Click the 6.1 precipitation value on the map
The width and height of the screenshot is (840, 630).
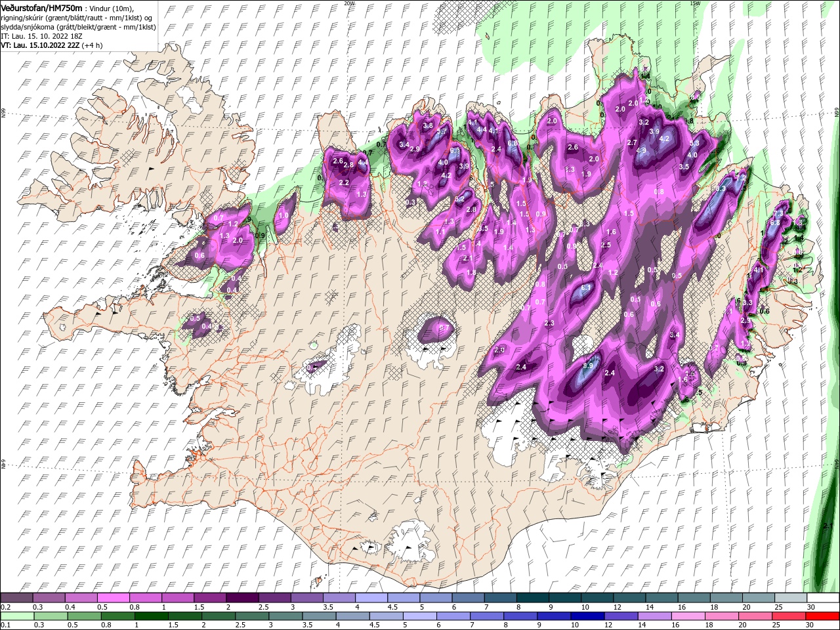587,287
